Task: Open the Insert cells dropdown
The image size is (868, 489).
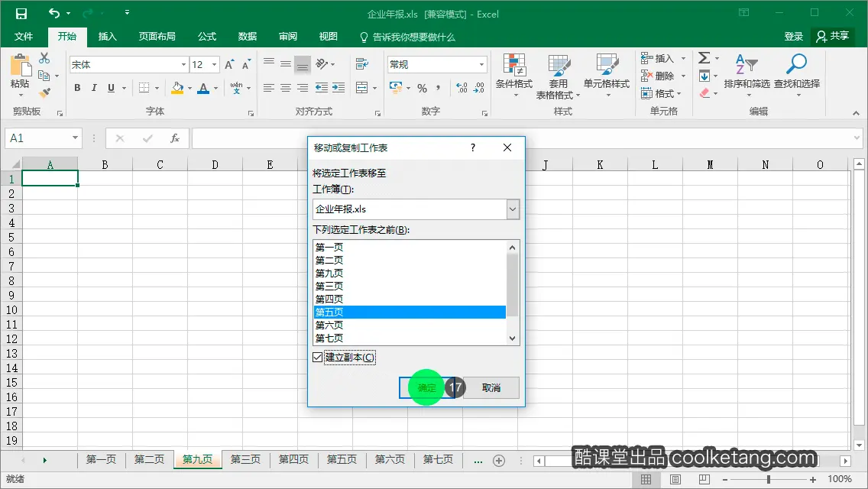Action: pos(683,58)
